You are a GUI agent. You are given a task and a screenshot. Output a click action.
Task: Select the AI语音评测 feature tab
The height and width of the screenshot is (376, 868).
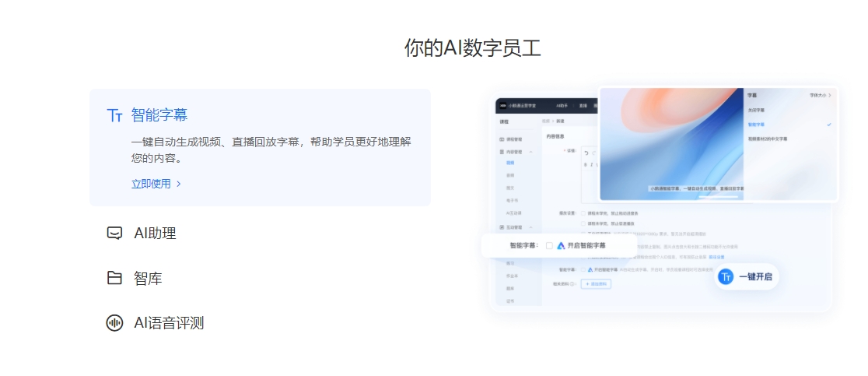pos(169,323)
